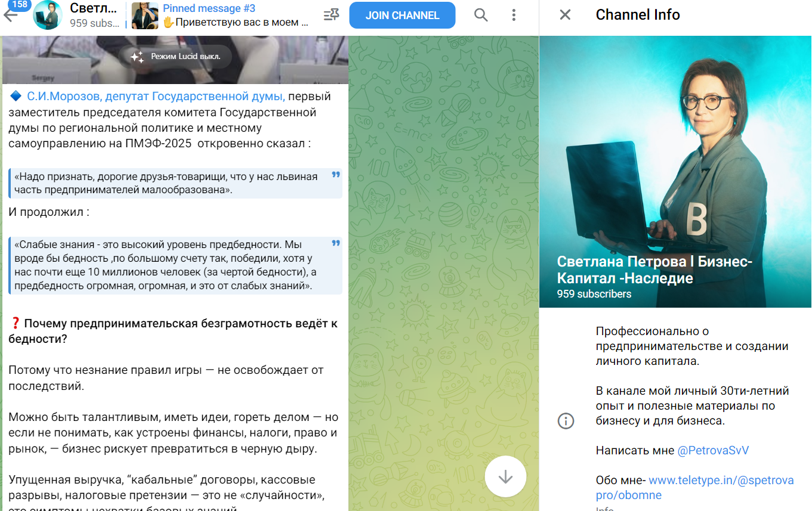812x511 pixels.
Task: Open the @PetrovaSvV username link
Action: [712, 450]
